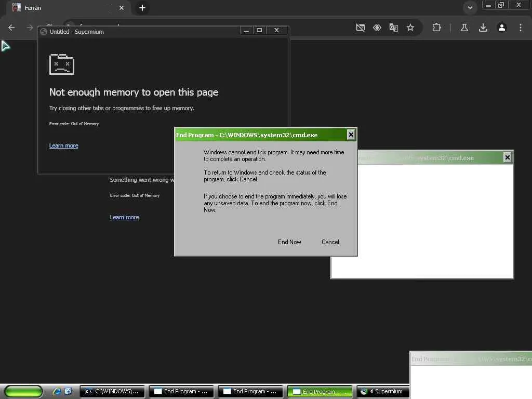Maximize the Untitled - Supermium window
532x399 pixels.
click(259, 31)
